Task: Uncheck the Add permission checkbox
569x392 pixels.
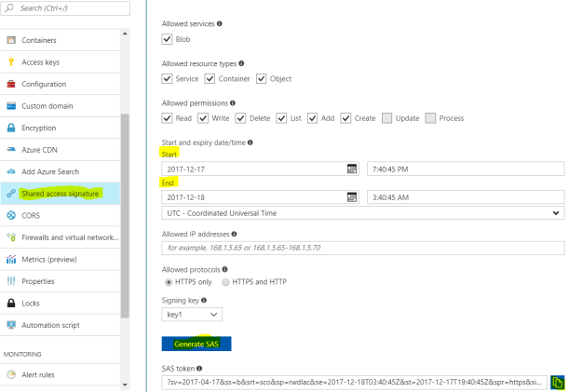Action: point(313,118)
